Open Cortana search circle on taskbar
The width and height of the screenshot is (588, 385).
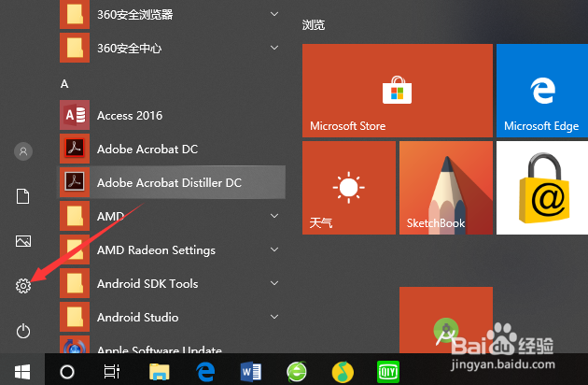coord(67,372)
